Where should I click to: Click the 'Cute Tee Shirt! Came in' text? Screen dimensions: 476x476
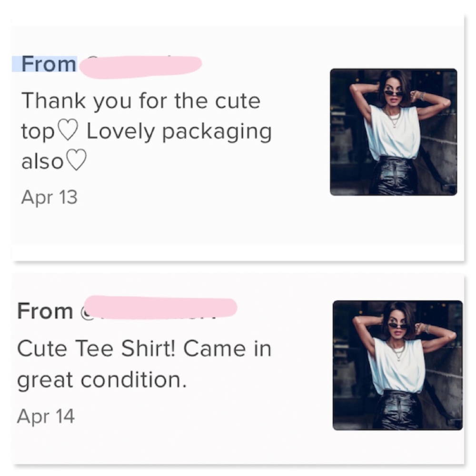point(144,349)
